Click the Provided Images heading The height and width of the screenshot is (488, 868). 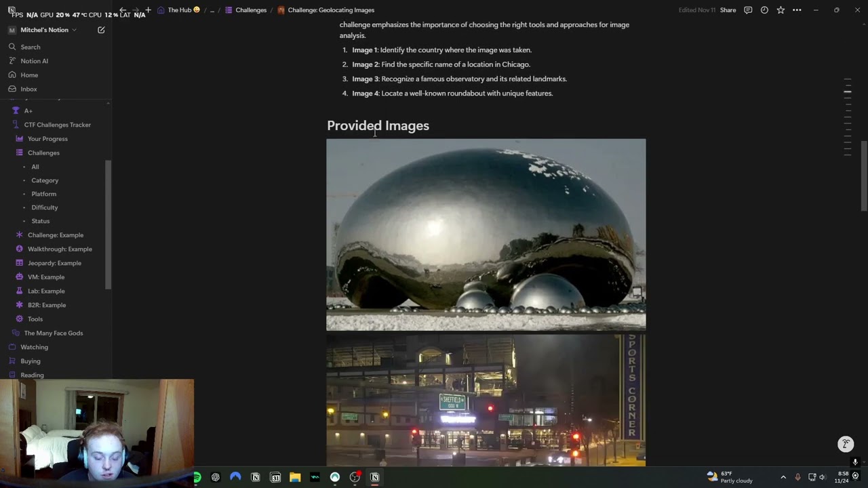(x=378, y=125)
